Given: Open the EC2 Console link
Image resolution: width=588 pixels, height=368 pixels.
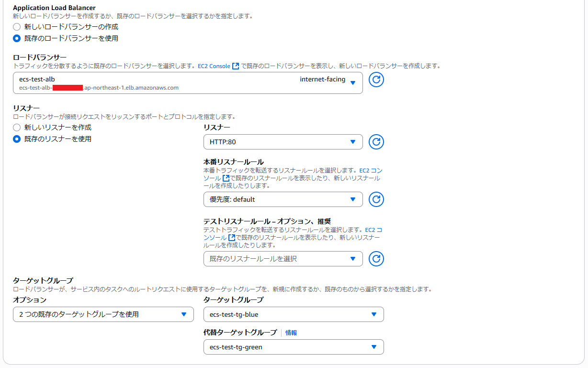Looking at the screenshot, I should click(214, 66).
